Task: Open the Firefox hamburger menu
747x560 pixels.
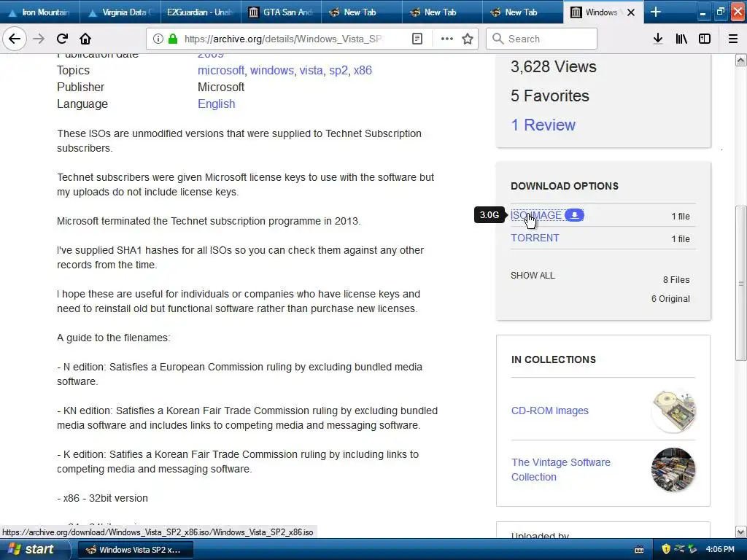Action: point(733,39)
